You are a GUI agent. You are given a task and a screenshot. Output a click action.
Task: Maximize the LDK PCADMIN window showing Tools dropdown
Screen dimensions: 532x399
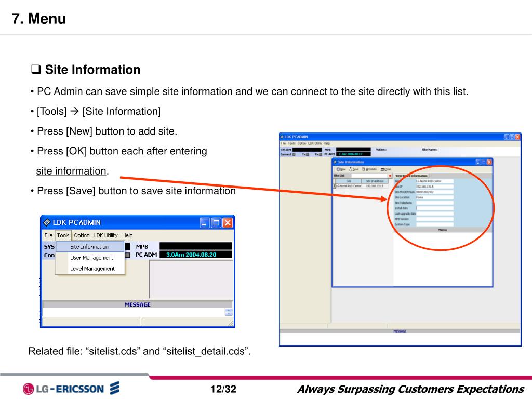pyautogui.click(x=216, y=222)
